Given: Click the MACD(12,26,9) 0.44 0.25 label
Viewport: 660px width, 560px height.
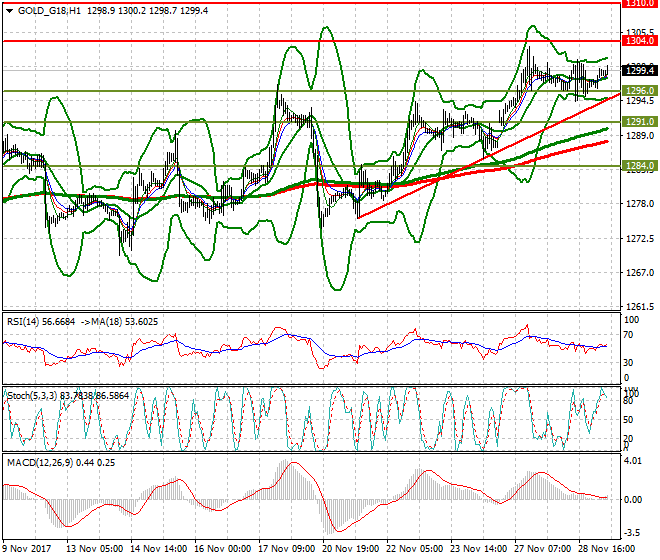Looking at the screenshot, I should coord(61,463).
